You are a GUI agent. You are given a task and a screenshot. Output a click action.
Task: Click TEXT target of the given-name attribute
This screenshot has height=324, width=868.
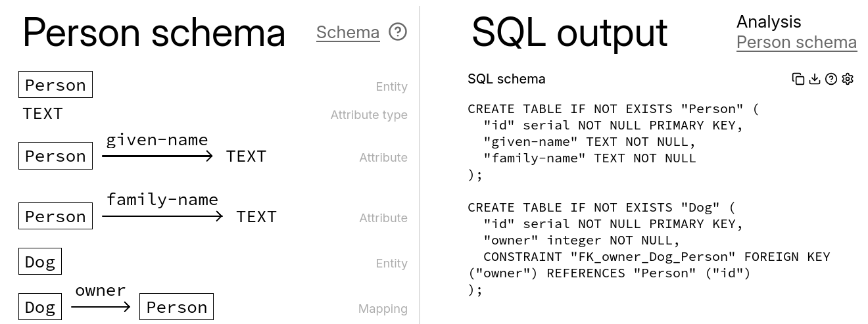point(247,156)
